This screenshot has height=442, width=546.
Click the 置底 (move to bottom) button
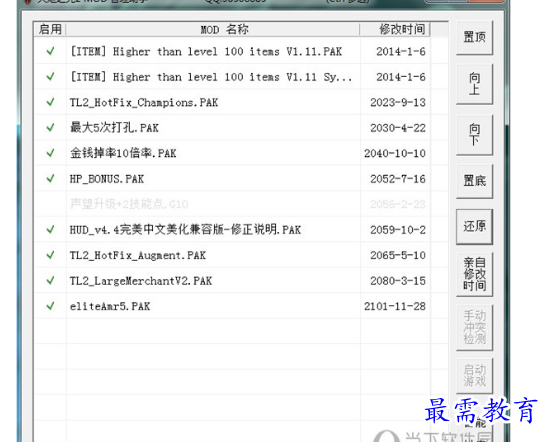click(474, 181)
